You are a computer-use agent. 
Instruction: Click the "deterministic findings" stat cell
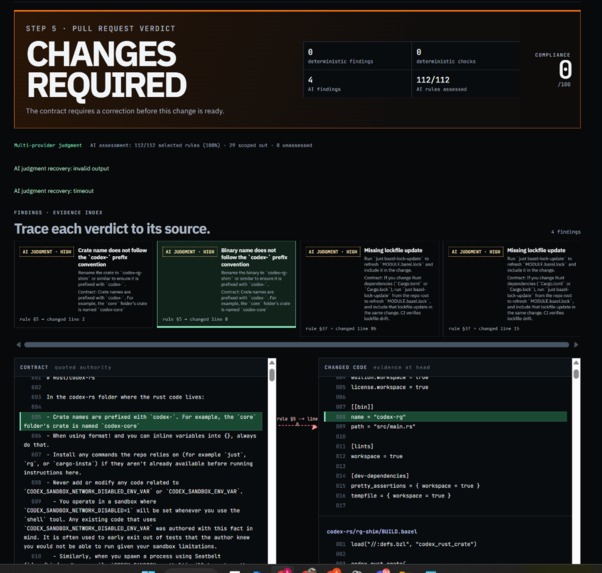pos(357,56)
